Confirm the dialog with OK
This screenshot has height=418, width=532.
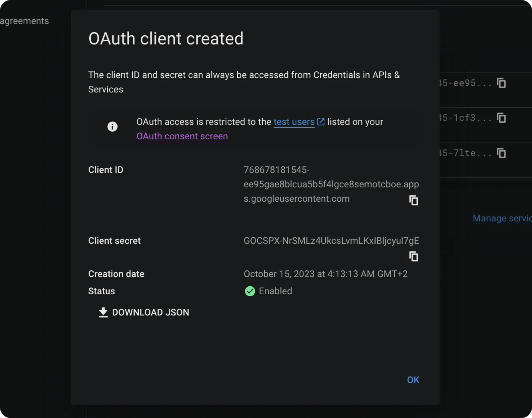413,380
